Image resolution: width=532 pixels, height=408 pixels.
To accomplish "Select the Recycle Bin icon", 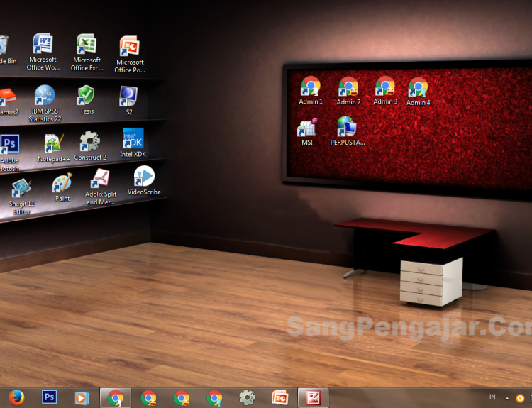I will pos(6,50).
